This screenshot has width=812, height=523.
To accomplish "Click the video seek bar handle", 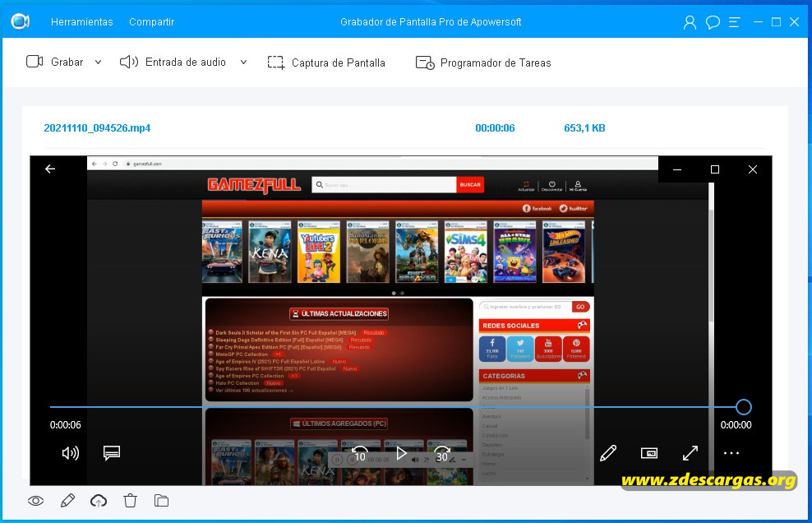I will tap(744, 407).
